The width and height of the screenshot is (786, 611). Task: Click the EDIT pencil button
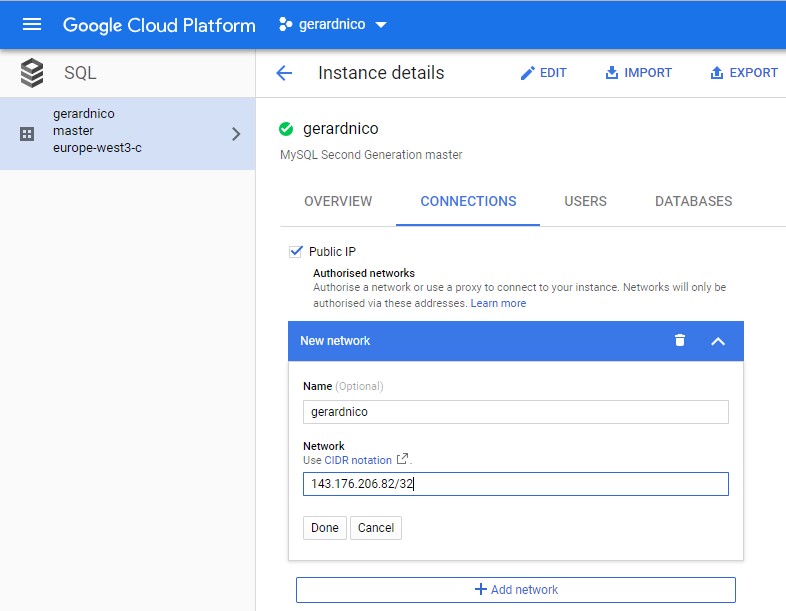(543, 73)
